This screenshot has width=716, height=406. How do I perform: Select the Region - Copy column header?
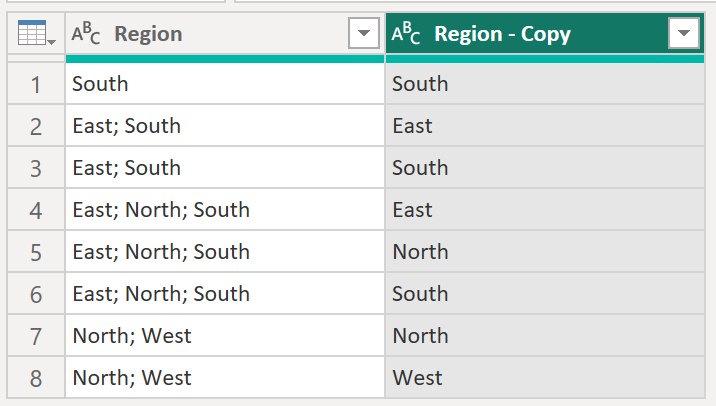click(545, 33)
